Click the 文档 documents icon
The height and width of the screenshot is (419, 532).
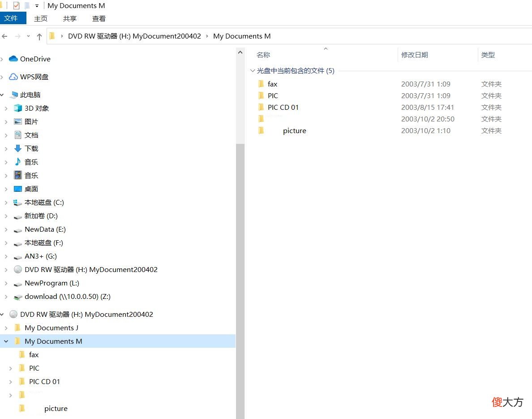click(x=18, y=135)
